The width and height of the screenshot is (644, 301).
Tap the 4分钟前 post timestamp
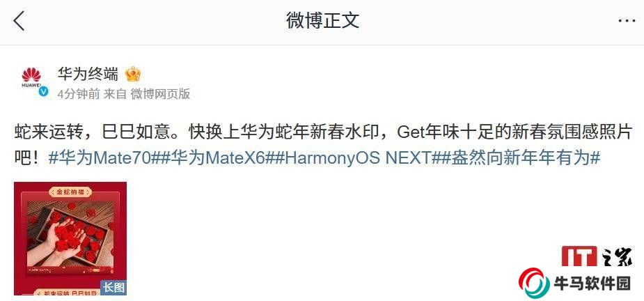[x=79, y=94]
